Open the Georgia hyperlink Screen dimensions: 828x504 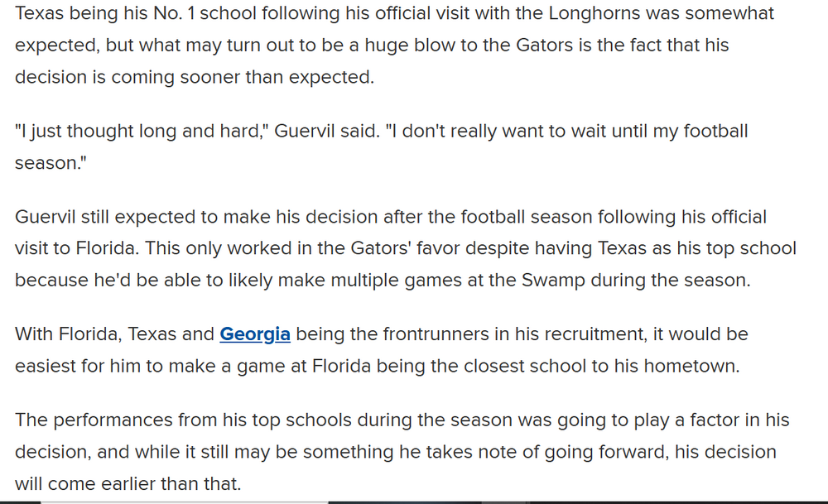point(255,334)
